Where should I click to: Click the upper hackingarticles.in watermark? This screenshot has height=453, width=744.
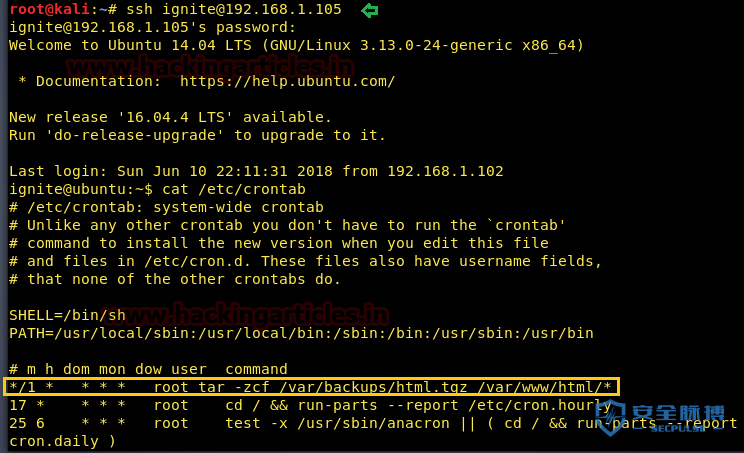point(210,66)
